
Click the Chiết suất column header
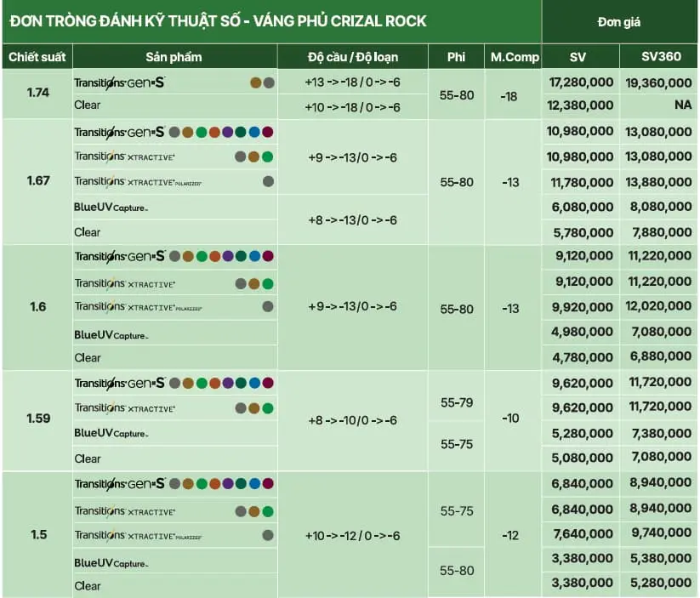[x=37, y=57]
